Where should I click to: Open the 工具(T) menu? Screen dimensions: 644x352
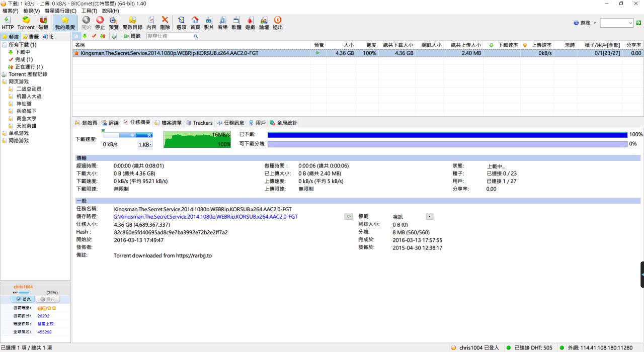point(90,11)
